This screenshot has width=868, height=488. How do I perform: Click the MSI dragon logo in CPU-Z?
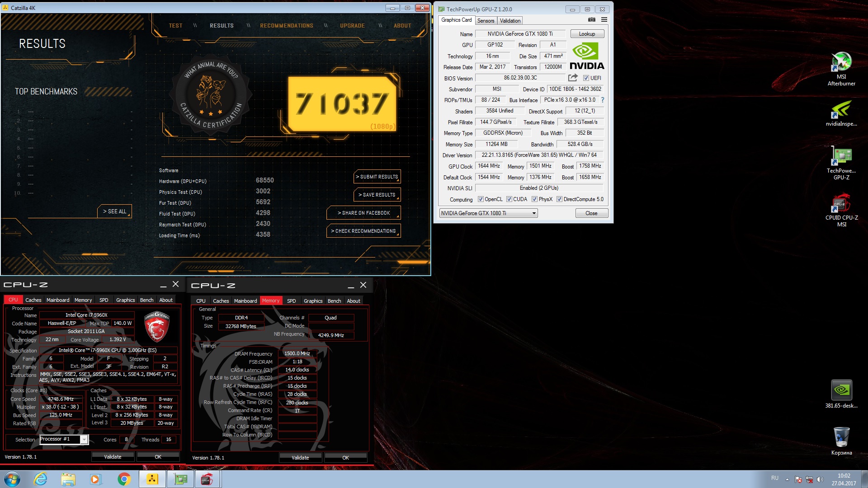[156, 326]
